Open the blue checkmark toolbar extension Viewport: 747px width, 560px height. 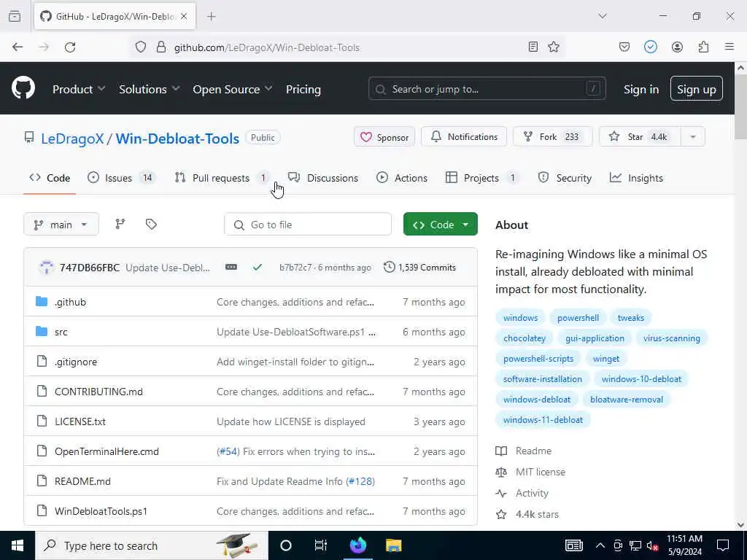click(650, 47)
